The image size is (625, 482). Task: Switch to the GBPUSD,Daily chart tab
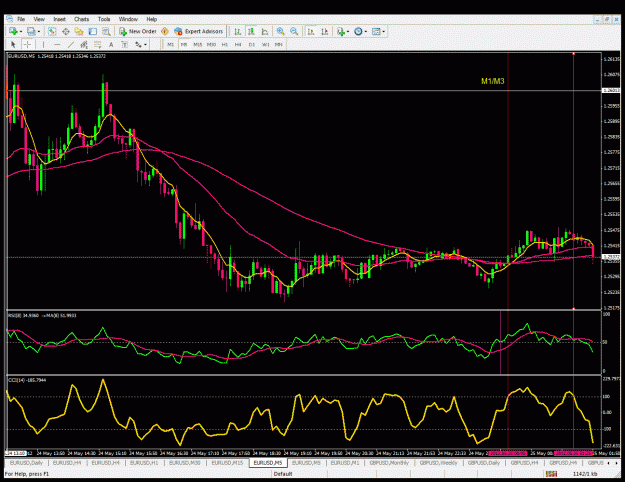[484, 463]
